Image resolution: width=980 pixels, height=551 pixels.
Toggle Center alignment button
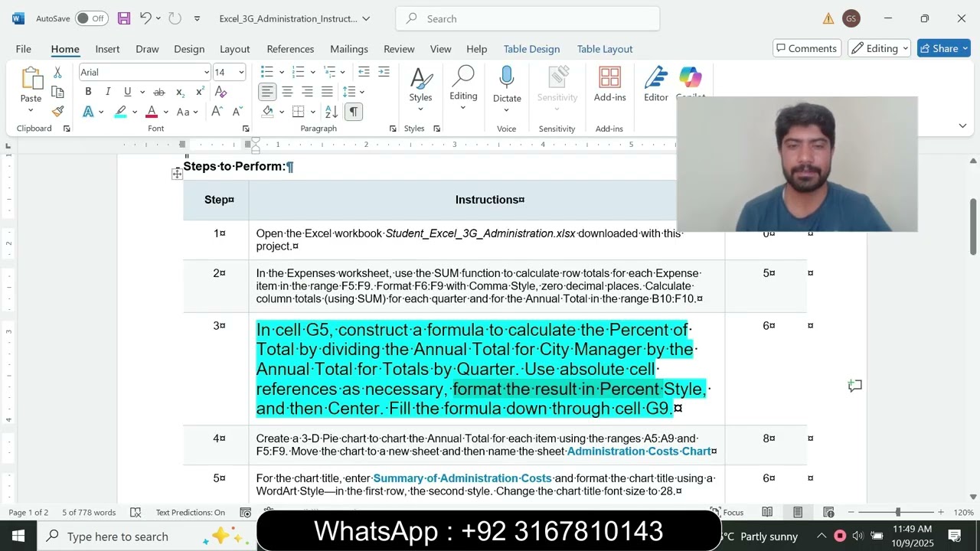(x=287, y=92)
